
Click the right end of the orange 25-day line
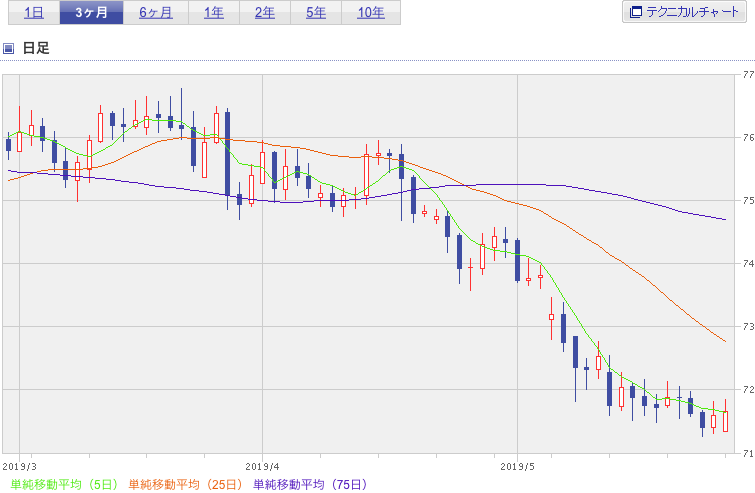[x=725, y=341]
